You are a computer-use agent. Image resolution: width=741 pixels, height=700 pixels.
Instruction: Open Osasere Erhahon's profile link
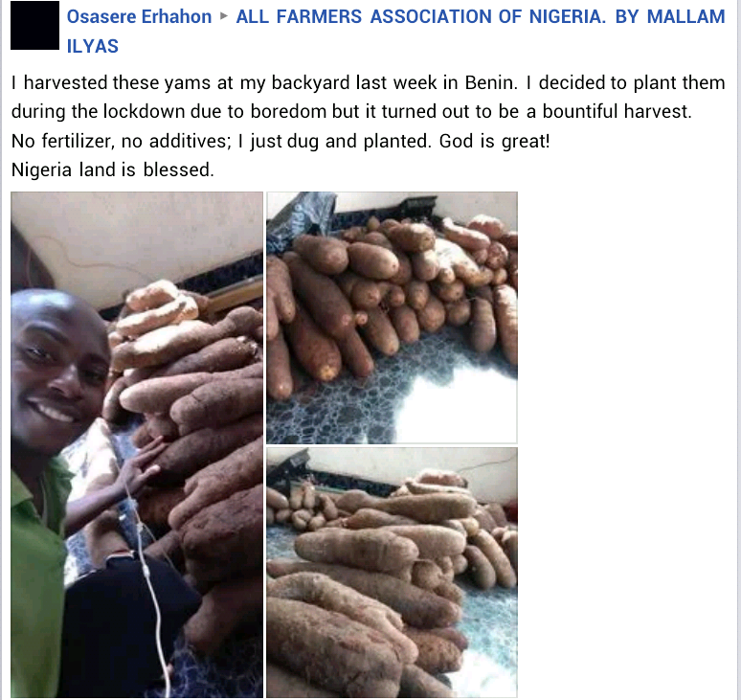(139, 16)
